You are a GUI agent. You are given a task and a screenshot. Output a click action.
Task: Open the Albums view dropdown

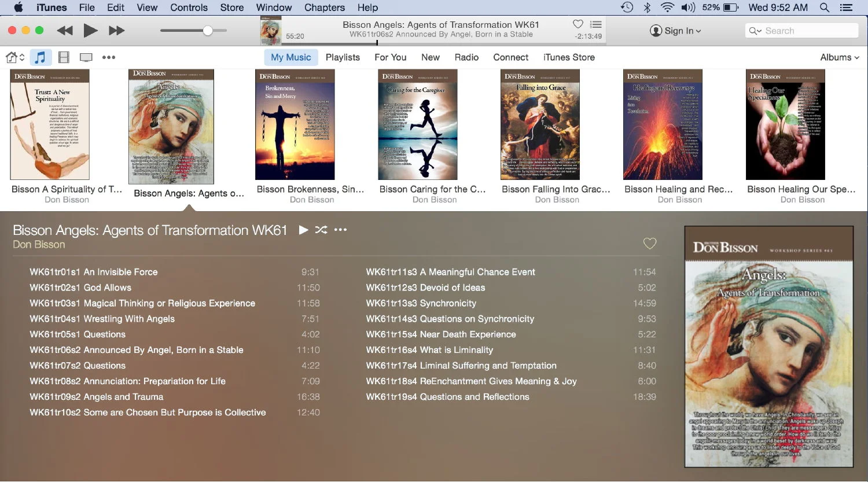click(x=840, y=57)
